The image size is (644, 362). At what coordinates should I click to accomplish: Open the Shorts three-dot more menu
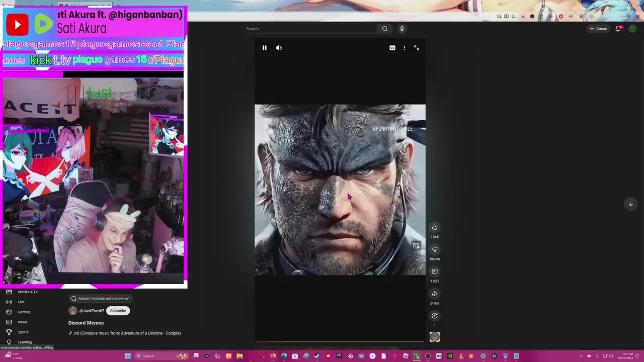(x=405, y=48)
